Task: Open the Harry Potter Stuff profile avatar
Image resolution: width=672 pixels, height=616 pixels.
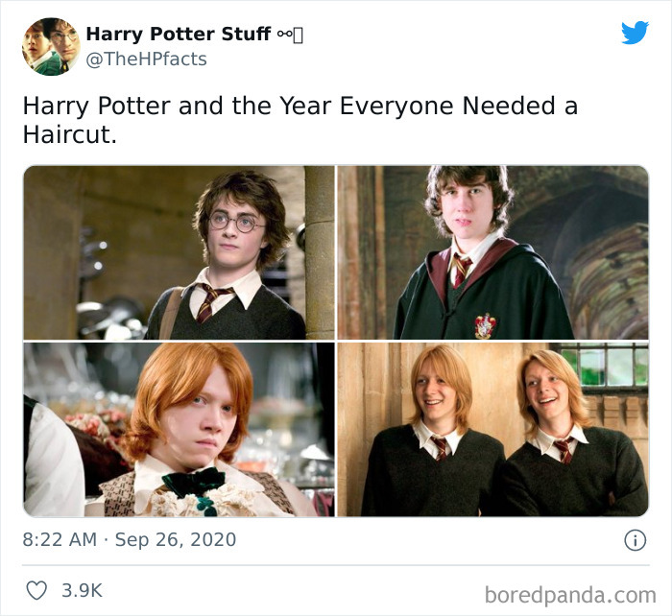Action: 51,47
